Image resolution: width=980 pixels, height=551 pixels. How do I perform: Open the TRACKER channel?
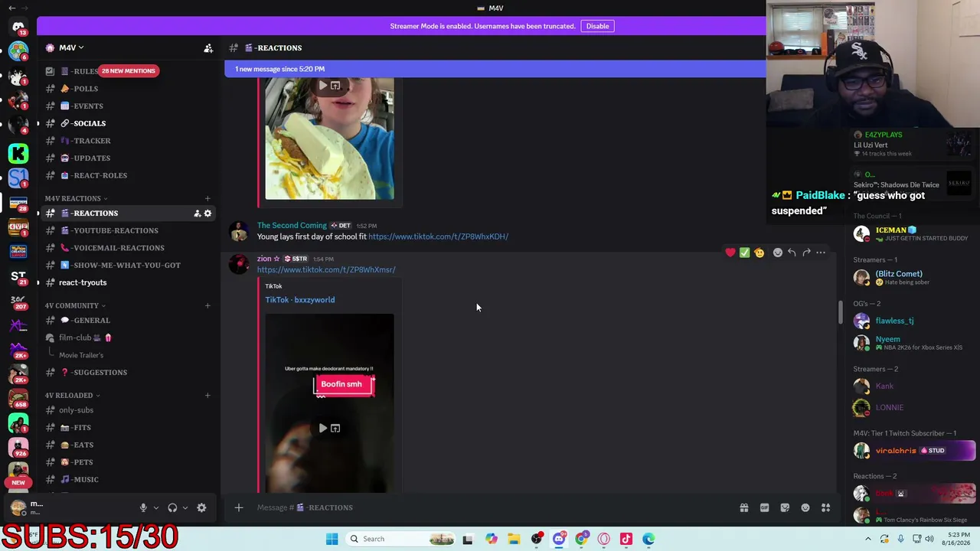coord(127,141)
